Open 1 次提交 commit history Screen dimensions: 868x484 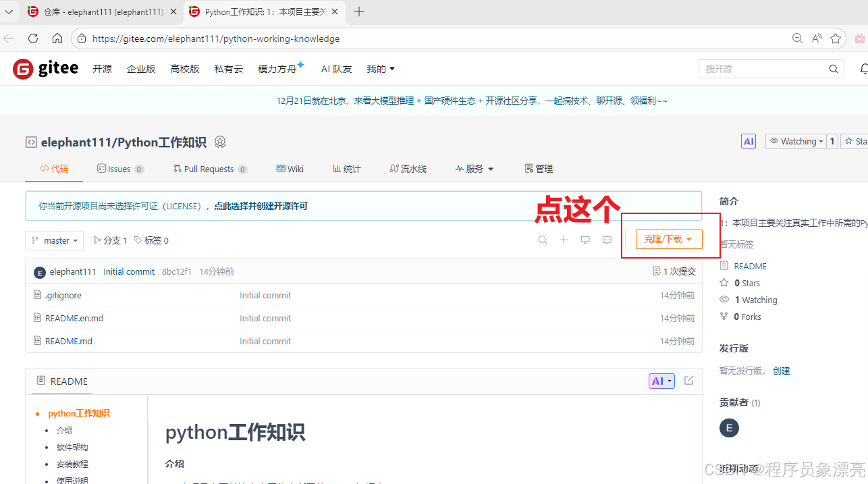(674, 271)
